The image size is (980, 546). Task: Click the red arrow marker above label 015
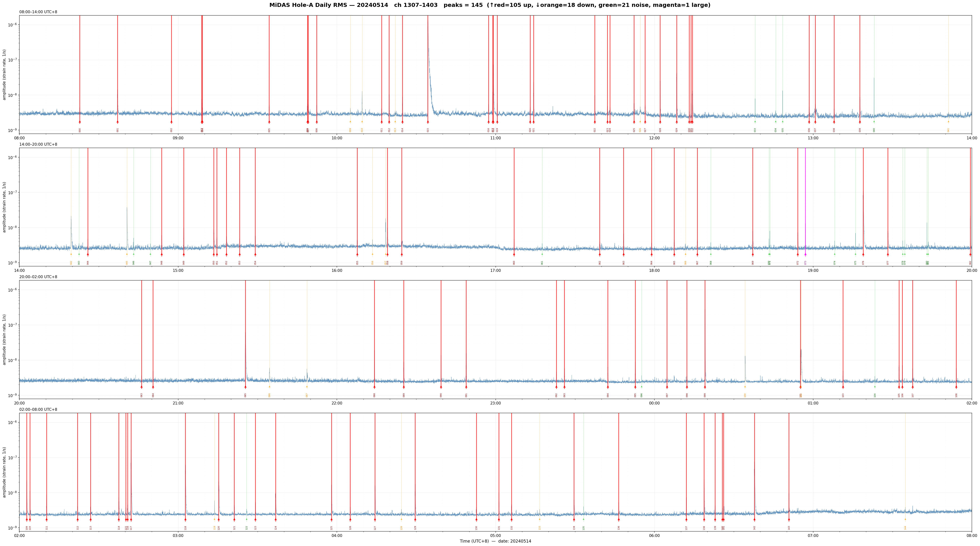tap(428, 122)
